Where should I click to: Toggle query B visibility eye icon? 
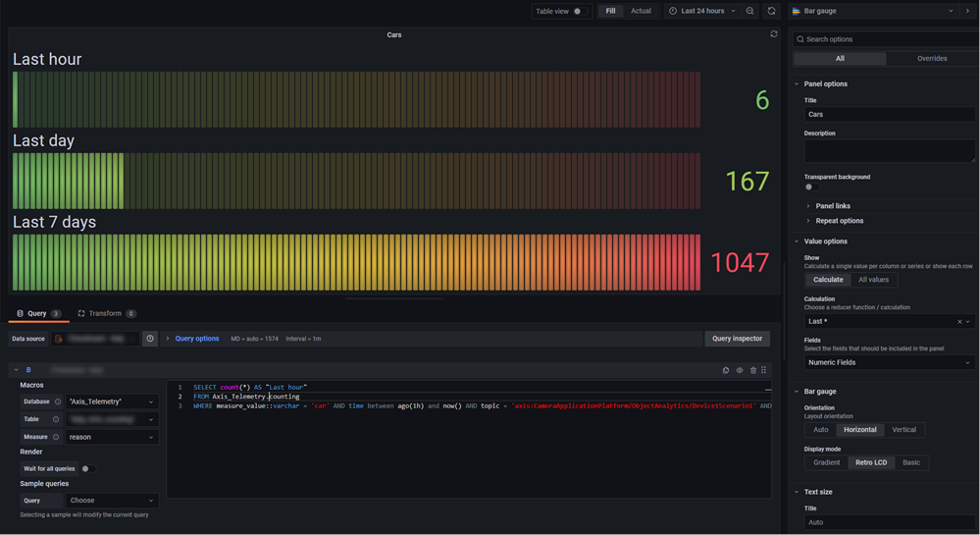point(740,370)
